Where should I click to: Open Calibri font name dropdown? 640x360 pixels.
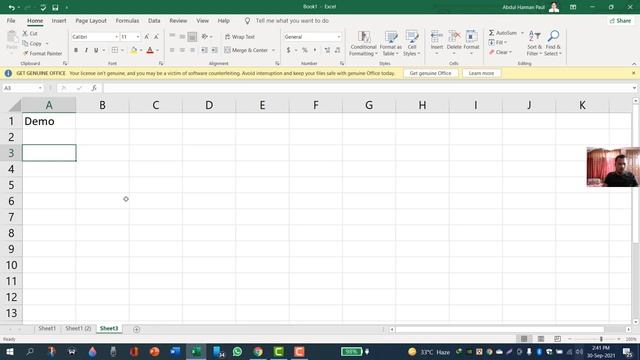pyautogui.click(x=116, y=37)
